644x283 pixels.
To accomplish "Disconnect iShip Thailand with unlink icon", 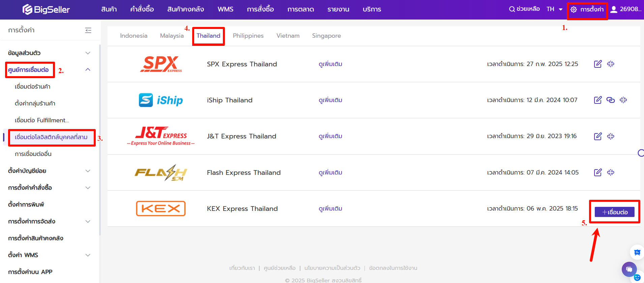I will 623,100.
